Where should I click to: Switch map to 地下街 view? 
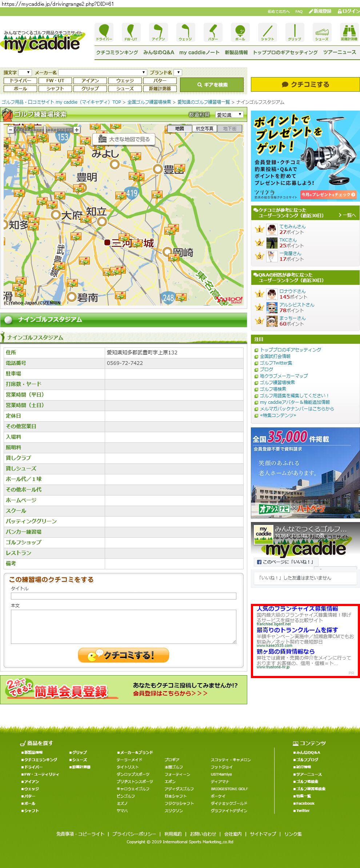(230, 128)
